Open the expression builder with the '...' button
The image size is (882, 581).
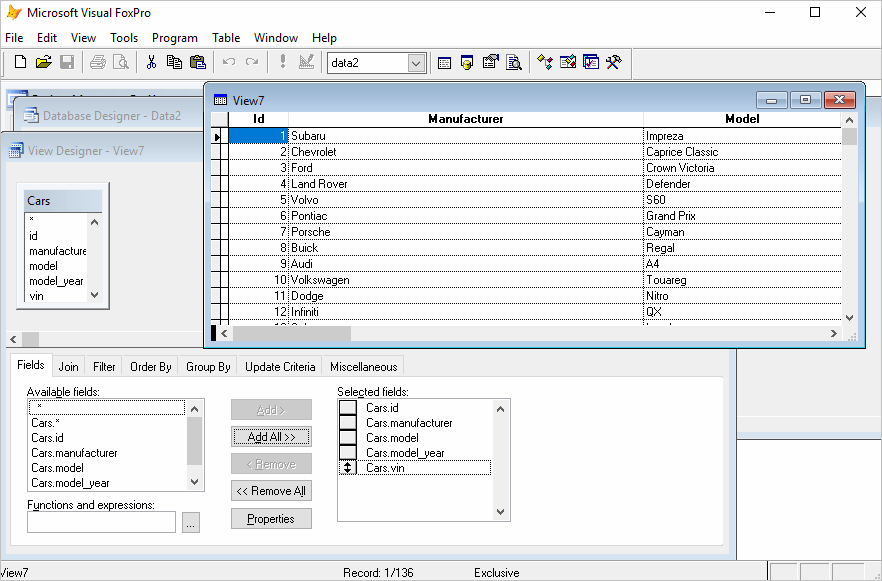(x=190, y=522)
